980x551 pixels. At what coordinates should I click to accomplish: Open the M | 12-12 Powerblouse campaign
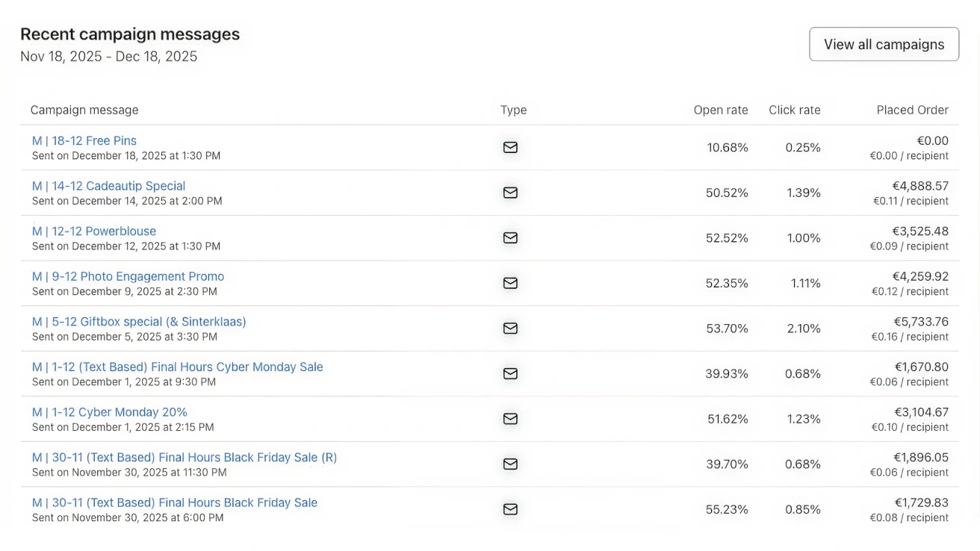pyautogui.click(x=94, y=231)
